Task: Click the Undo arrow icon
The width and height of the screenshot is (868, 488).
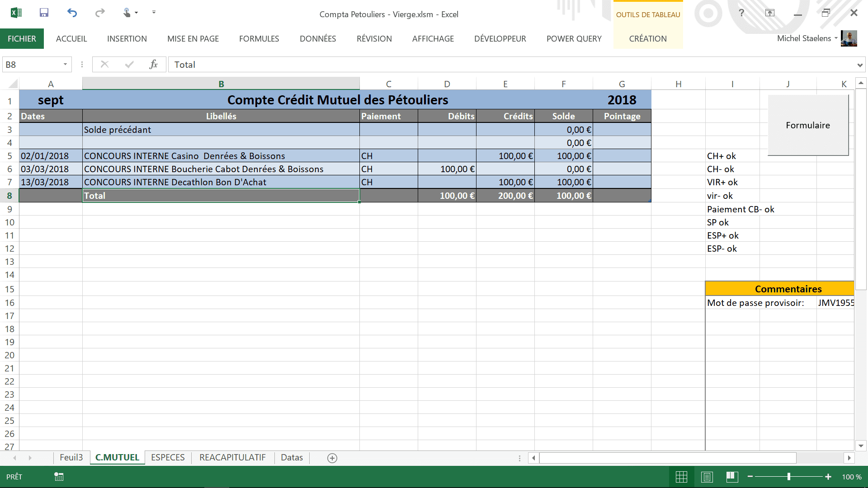Action: click(x=72, y=13)
